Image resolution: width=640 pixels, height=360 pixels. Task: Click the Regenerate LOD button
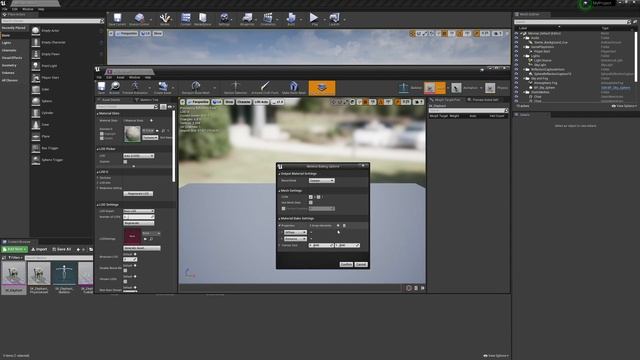138,193
